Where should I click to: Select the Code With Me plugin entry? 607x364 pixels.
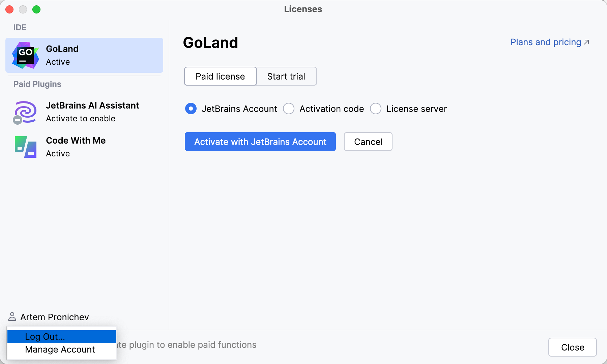pos(76,147)
